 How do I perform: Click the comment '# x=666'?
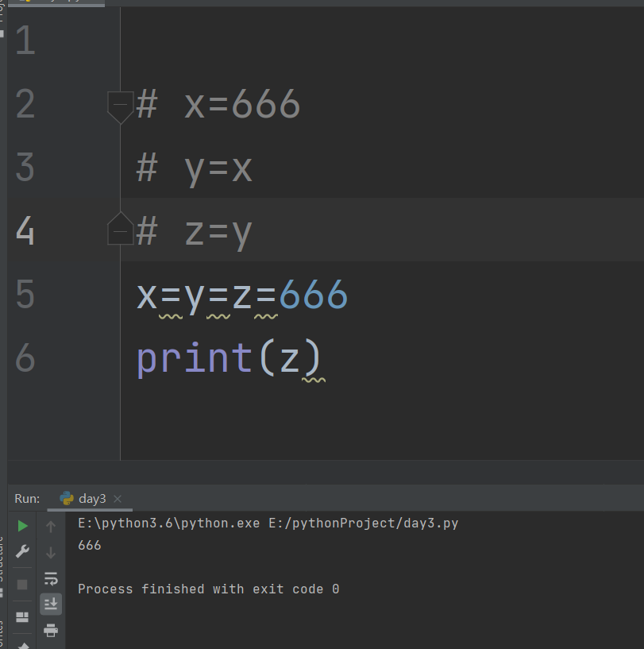pyautogui.click(x=218, y=104)
